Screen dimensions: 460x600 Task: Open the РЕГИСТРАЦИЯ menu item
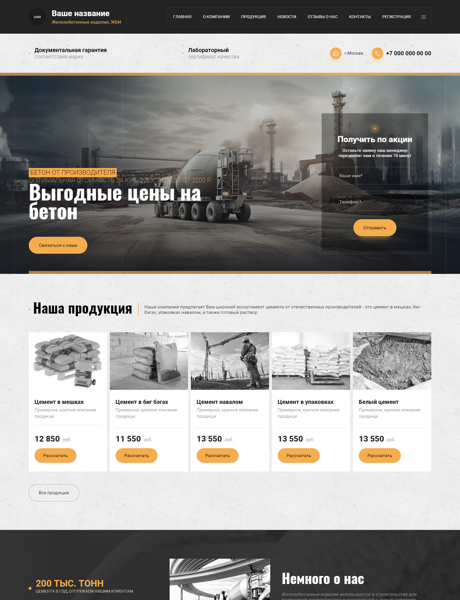[396, 17]
